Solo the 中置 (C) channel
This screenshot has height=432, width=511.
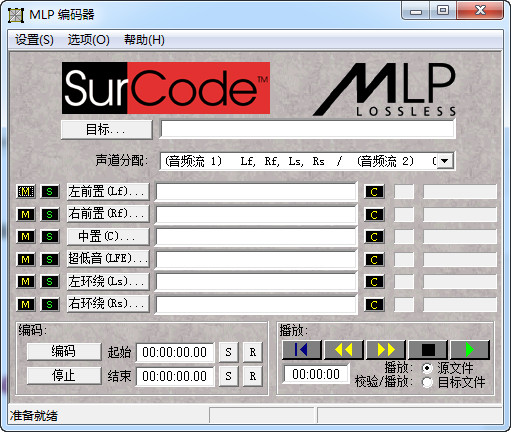pyautogui.click(x=50, y=237)
